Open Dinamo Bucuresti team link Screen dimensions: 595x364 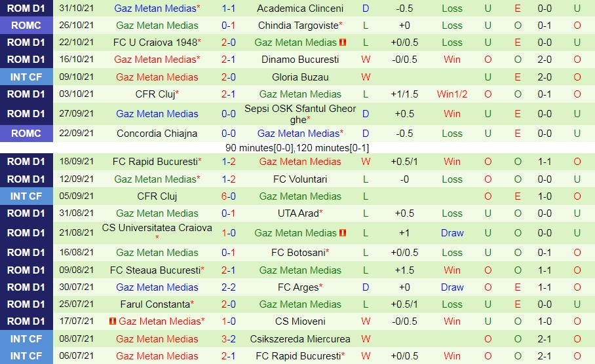click(300, 60)
